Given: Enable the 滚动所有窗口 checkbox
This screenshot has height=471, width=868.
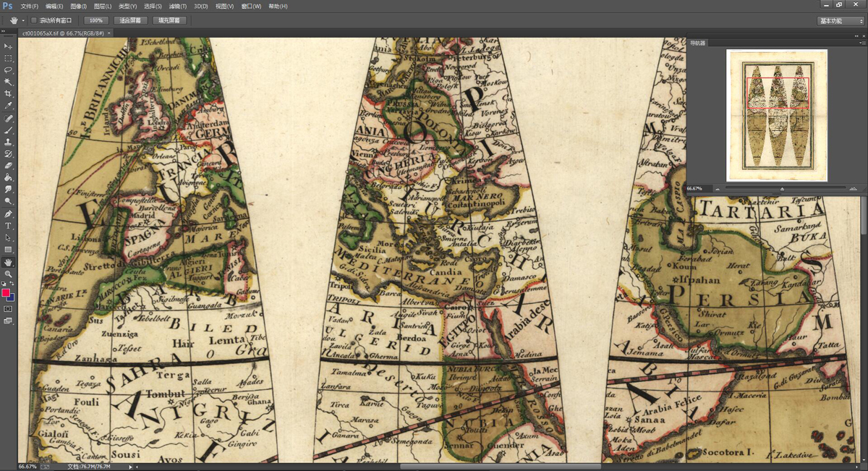Looking at the screenshot, I should pos(33,20).
